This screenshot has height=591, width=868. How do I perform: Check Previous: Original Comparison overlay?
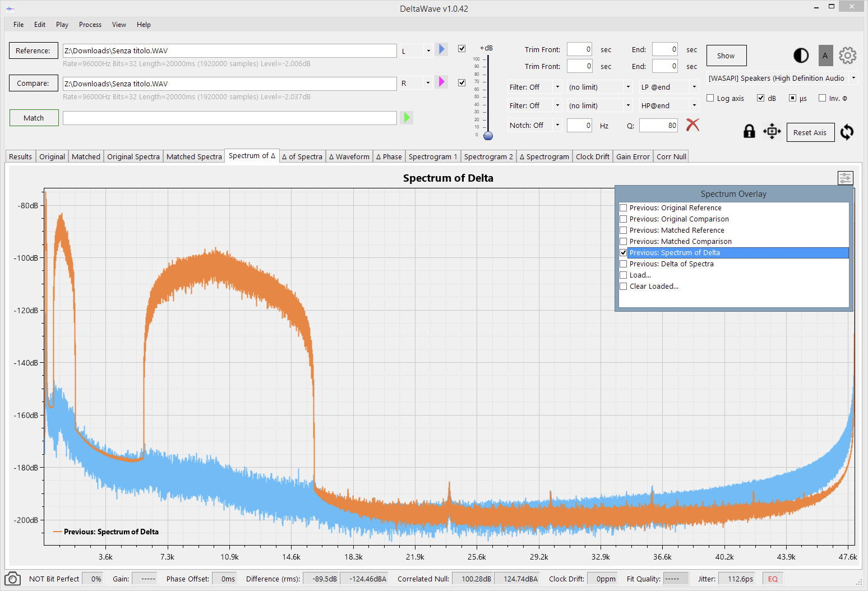(x=623, y=219)
